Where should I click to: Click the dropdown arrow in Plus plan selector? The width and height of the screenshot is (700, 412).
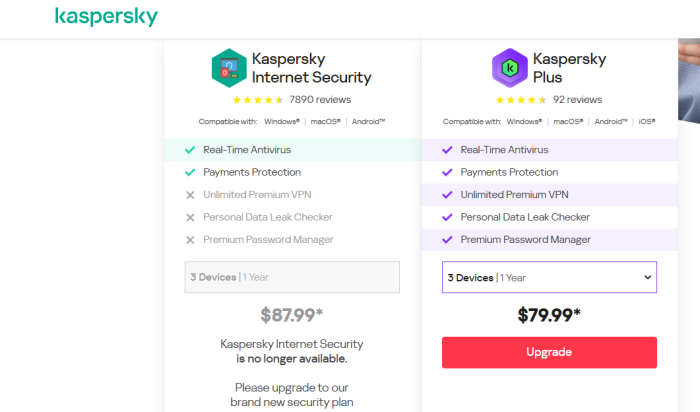(647, 277)
